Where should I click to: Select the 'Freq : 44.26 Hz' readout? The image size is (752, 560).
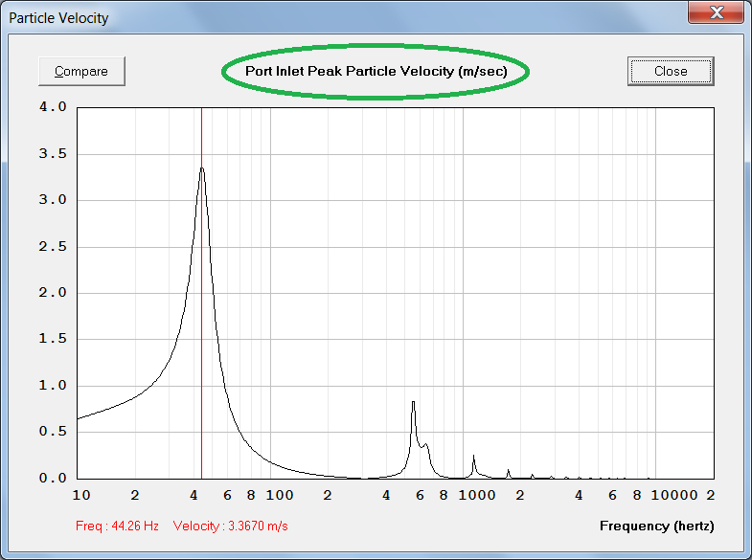point(117,526)
